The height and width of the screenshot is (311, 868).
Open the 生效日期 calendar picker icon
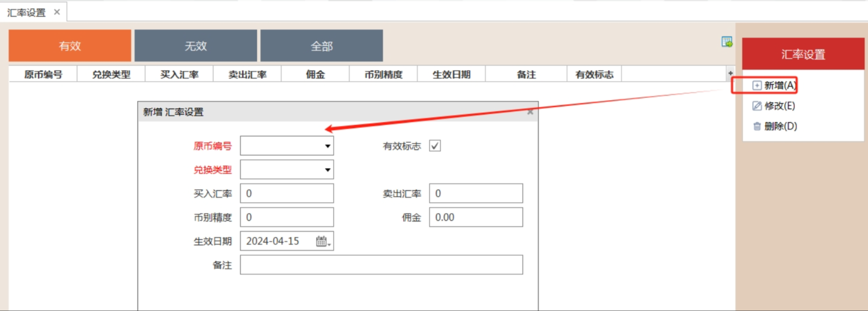tap(322, 241)
